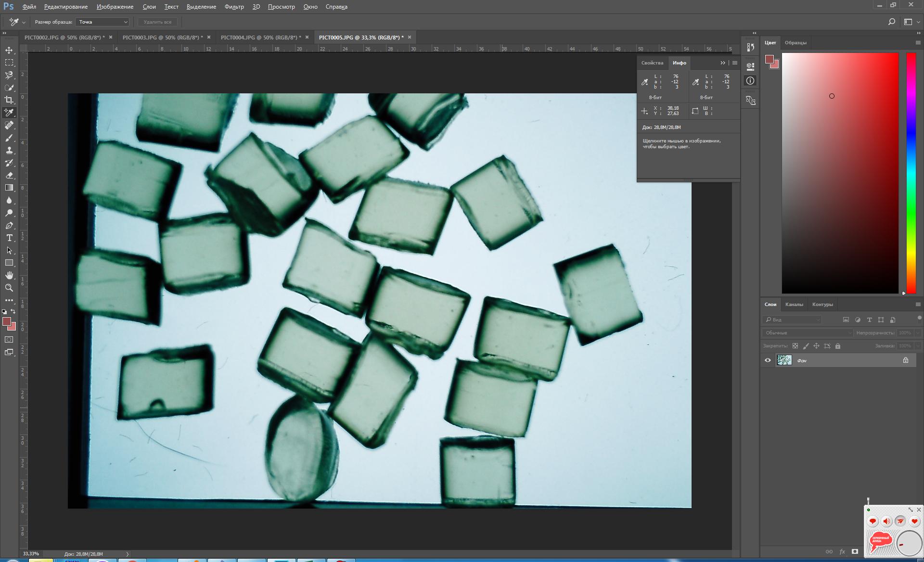
Task: Select the Zoom tool
Action: [x=9, y=288]
